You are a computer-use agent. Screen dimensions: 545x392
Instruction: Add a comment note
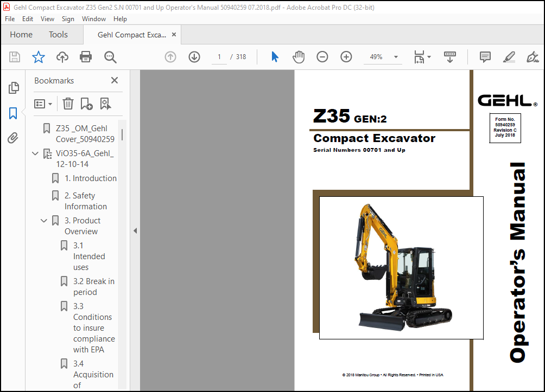click(485, 57)
